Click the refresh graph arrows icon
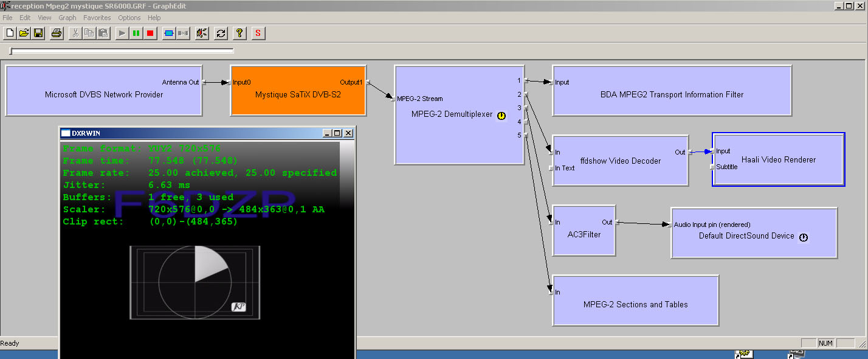This screenshot has width=868, height=359. (x=221, y=33)
